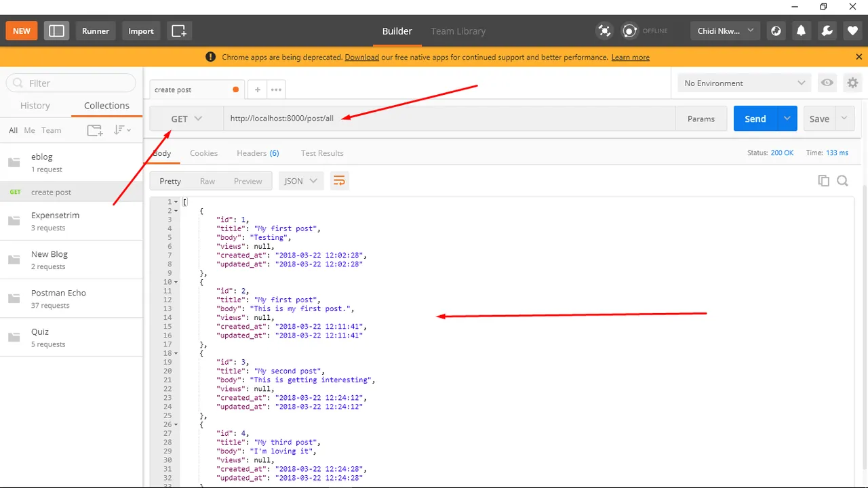Select the create post GET request
868x488 pixels.
click(x=71, y=192)
